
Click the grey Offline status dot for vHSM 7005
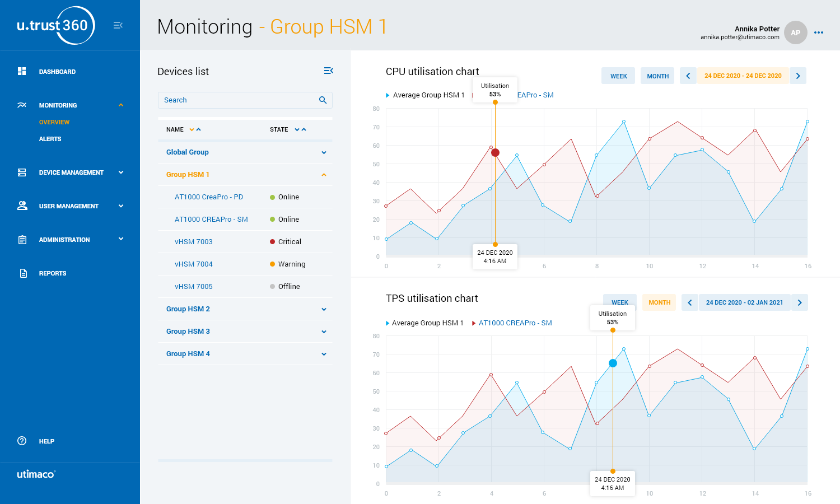272,287
